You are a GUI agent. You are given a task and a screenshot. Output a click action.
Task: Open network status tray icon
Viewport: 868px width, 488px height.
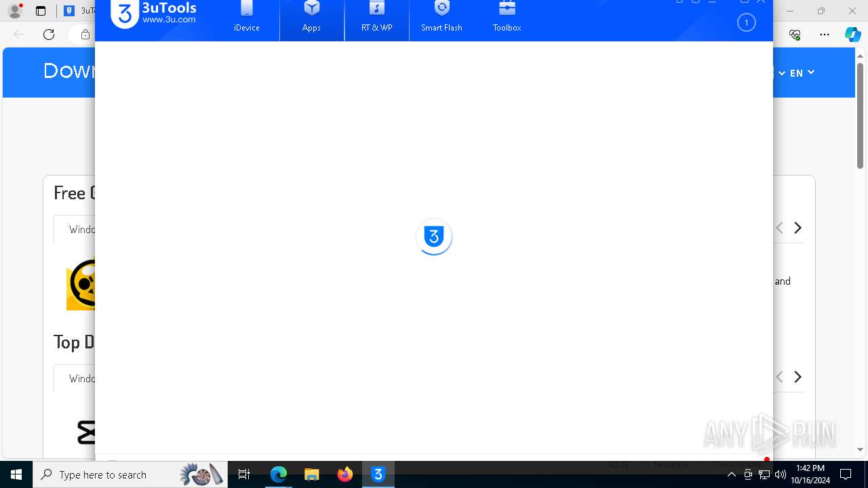pyautogui.click(x=764, y=474)
